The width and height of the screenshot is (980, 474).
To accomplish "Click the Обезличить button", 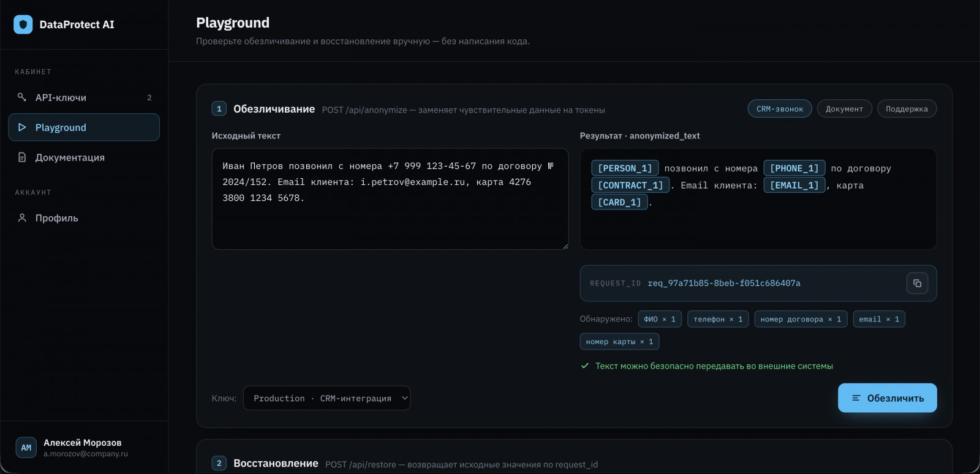I will (x=887, y=398).
